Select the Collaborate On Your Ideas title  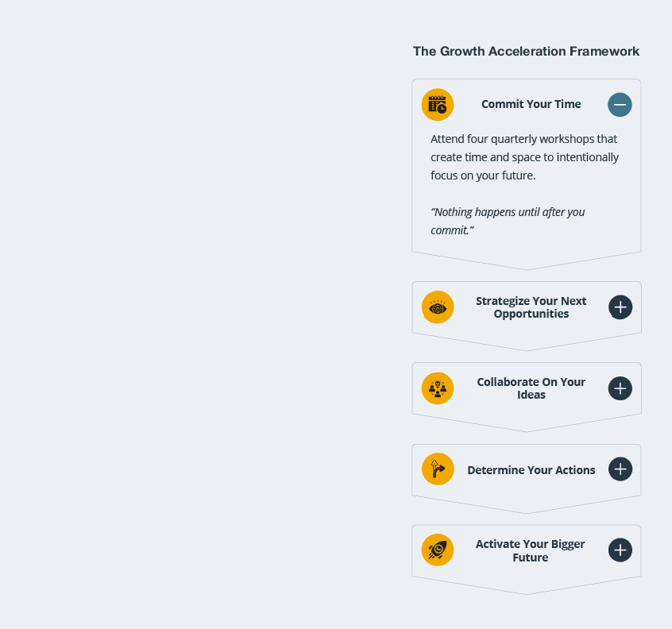coord(531,388)
